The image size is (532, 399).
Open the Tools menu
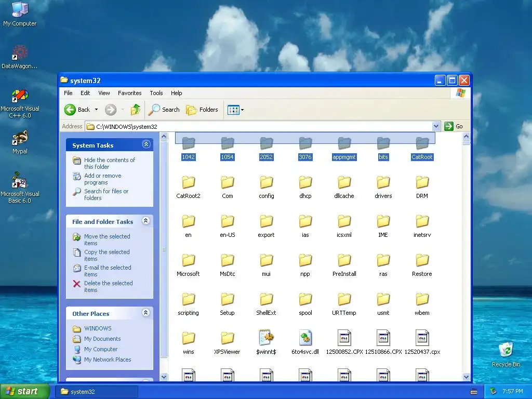tap(156, 93)
